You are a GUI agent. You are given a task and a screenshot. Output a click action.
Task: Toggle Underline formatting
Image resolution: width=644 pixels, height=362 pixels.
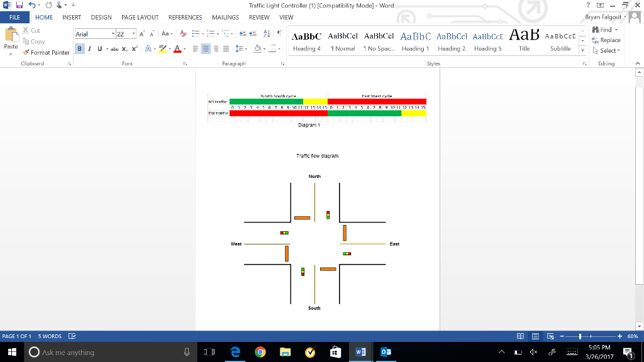[99, 49]
